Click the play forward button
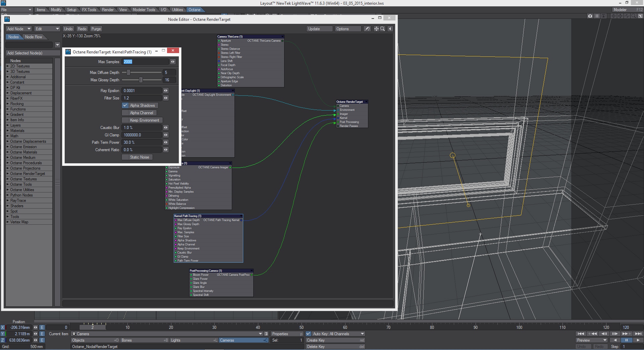644x350 pixels. click(x=638, y=340)
